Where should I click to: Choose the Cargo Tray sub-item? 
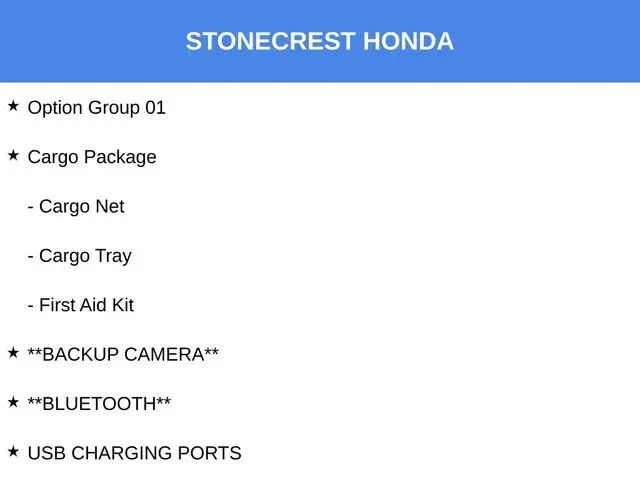point(85,256)
